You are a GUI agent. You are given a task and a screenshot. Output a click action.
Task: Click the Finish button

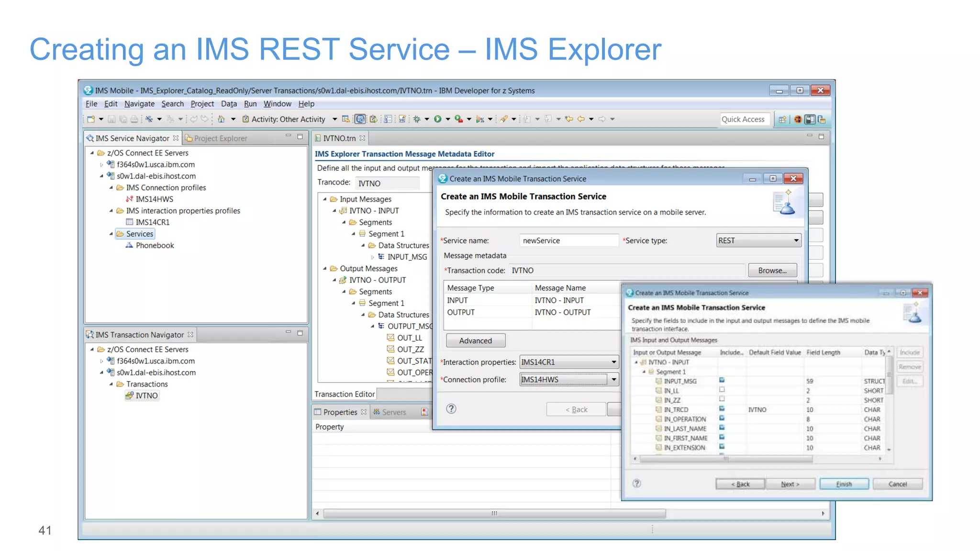[x=844, y=484]
